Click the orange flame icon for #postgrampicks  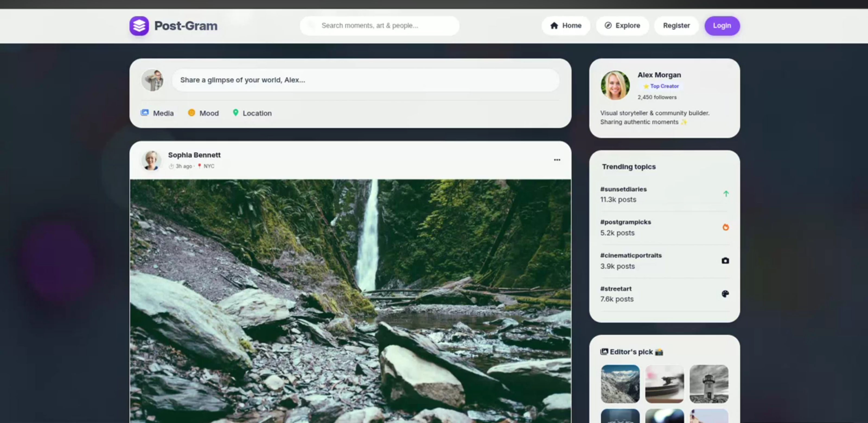coord(726,227)
